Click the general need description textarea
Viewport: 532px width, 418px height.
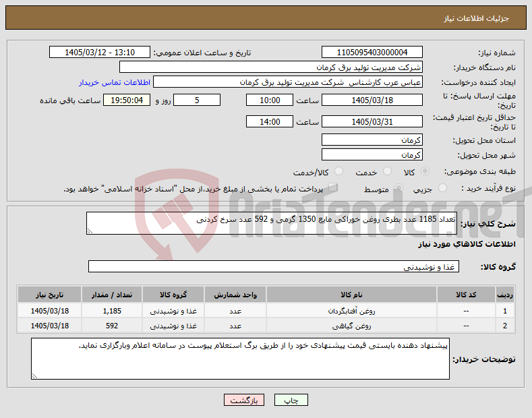tap(272, 223)
